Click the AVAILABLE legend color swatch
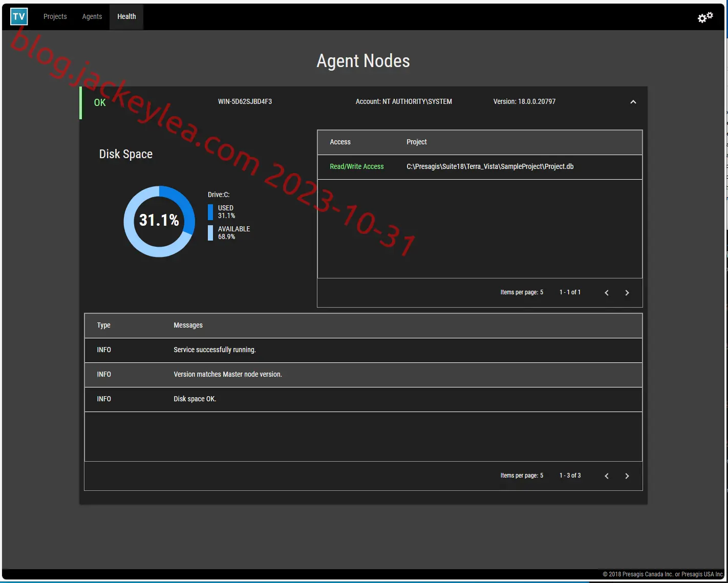728x583 pixels. (x=210, y=233)
